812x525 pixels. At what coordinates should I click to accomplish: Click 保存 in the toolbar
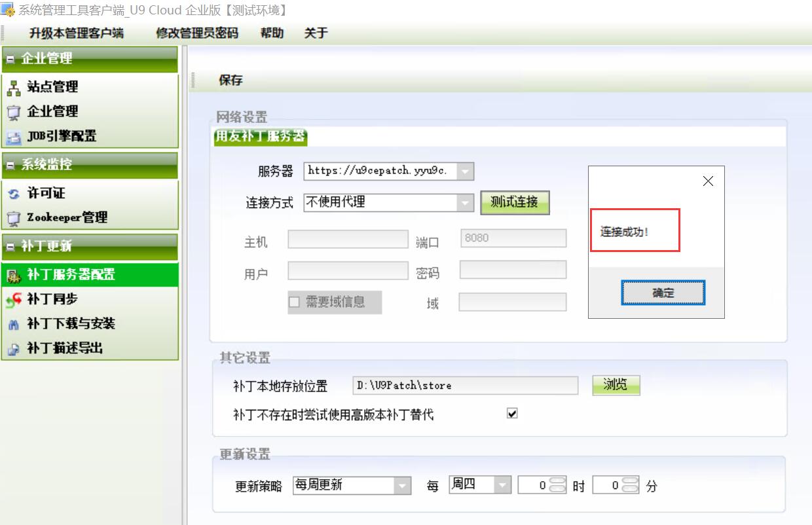[x=231, y=81]
